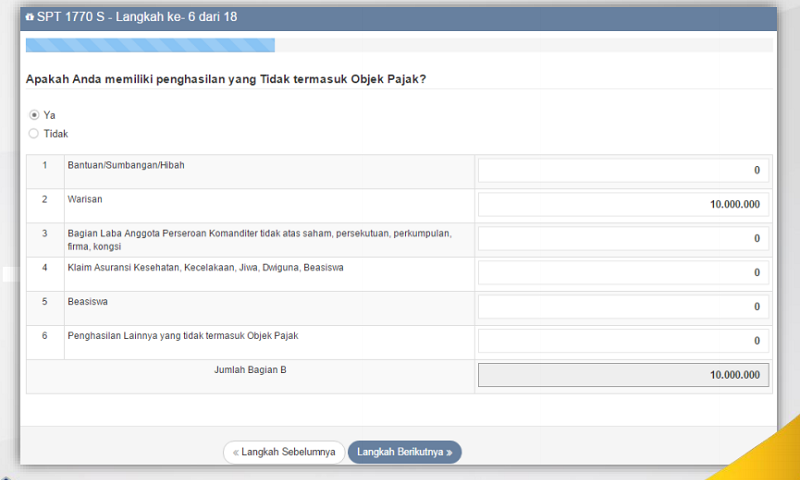Focus the Beasiswa amount input
Viewport: 800px width, 480px height.
[x=624, y=307]
